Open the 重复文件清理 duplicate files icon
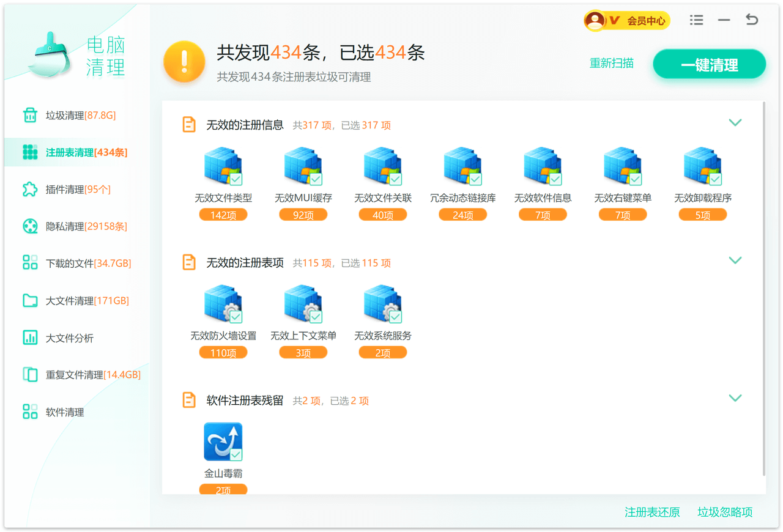Screen dimensions: 783x532 (30, 374)
